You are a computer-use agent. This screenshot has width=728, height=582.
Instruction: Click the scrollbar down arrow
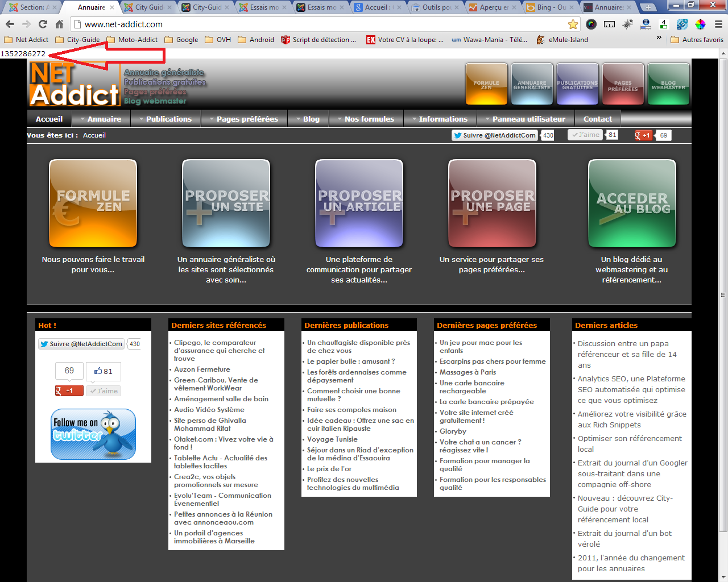tap(723, 577)
